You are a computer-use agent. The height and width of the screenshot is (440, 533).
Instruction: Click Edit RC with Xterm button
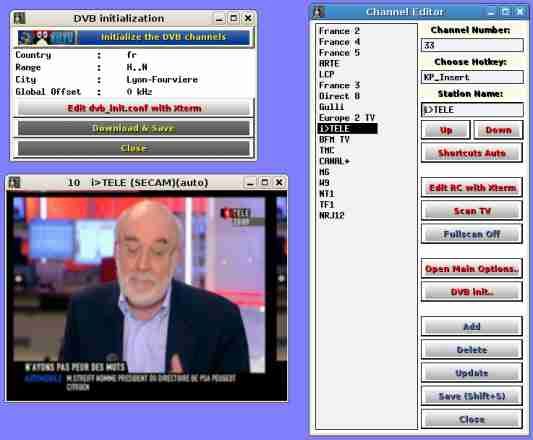tap(472, 188)
